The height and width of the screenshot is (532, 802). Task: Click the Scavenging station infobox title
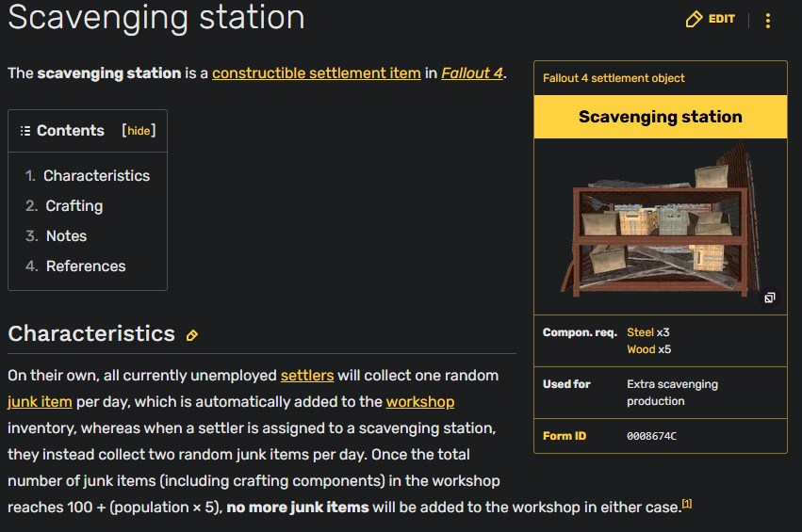pos(661,117)
